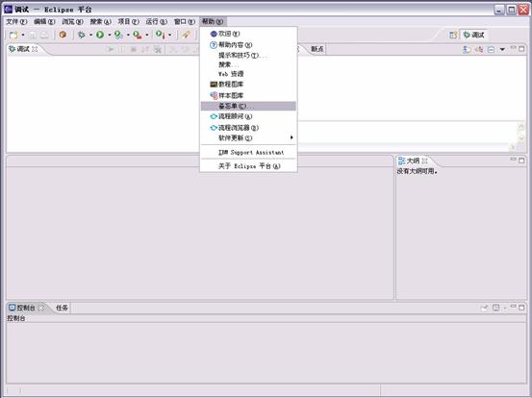
Task: Click the External Tools run icon with red toolbox
Action: [x=137, y=35]
